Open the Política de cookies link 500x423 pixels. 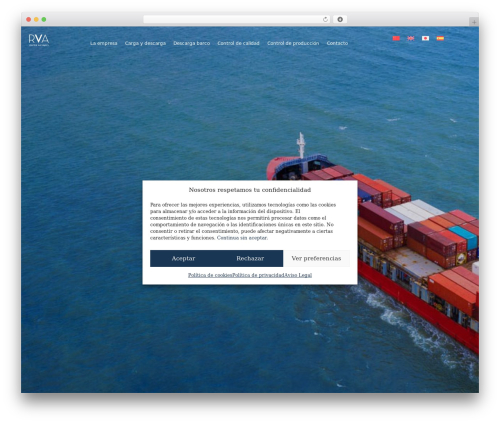tap(210, 275)
